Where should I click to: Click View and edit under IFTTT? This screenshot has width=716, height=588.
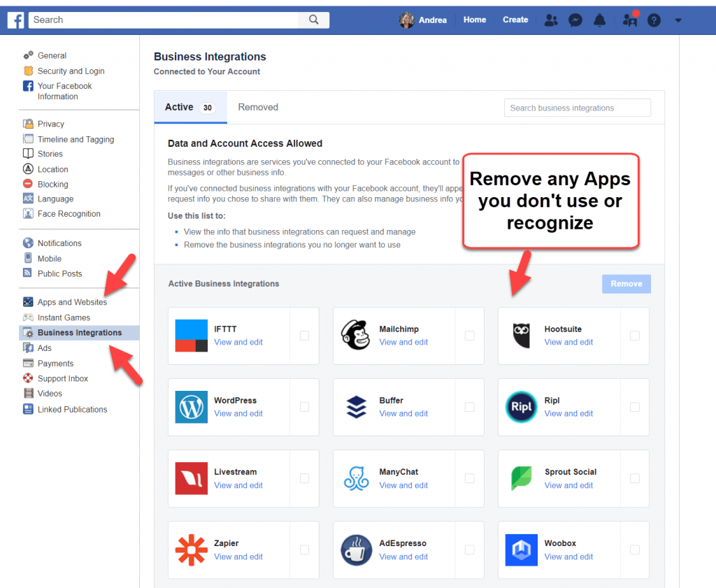tap(238, 343)
